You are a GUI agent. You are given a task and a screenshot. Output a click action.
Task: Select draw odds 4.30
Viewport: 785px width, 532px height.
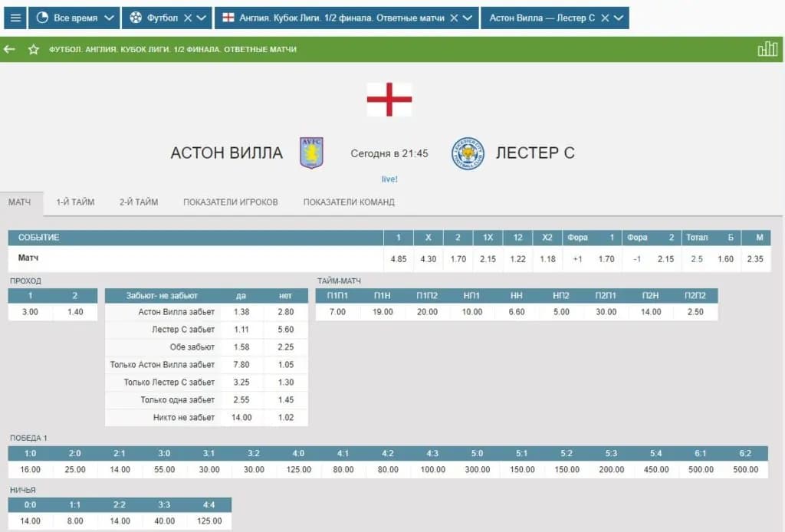tap(428, 259)
